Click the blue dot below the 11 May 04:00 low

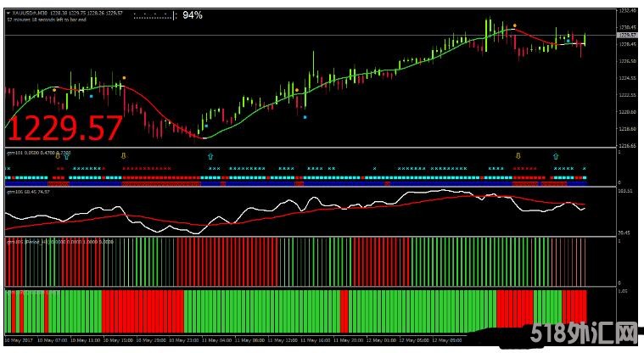point(206,126)
